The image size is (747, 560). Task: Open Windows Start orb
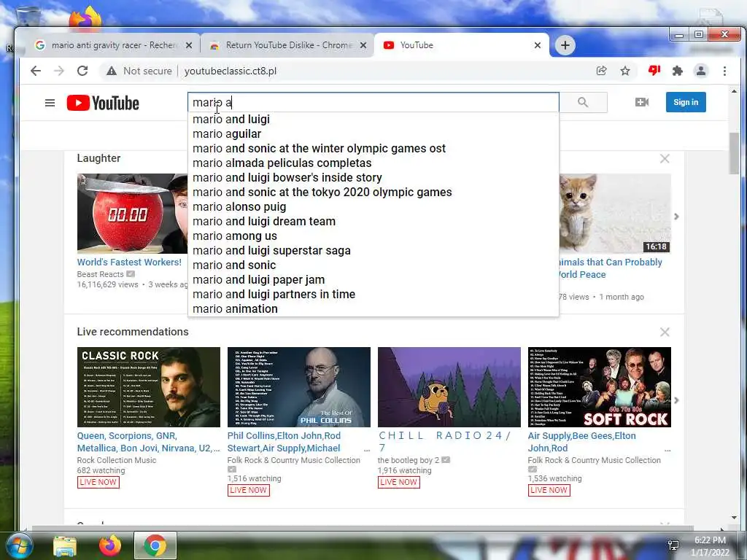19,545
